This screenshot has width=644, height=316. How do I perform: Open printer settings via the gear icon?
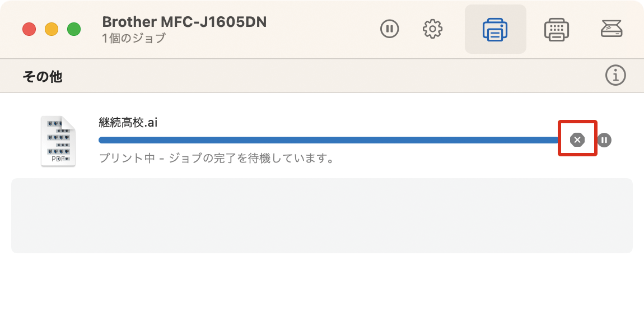coord(432,29)
